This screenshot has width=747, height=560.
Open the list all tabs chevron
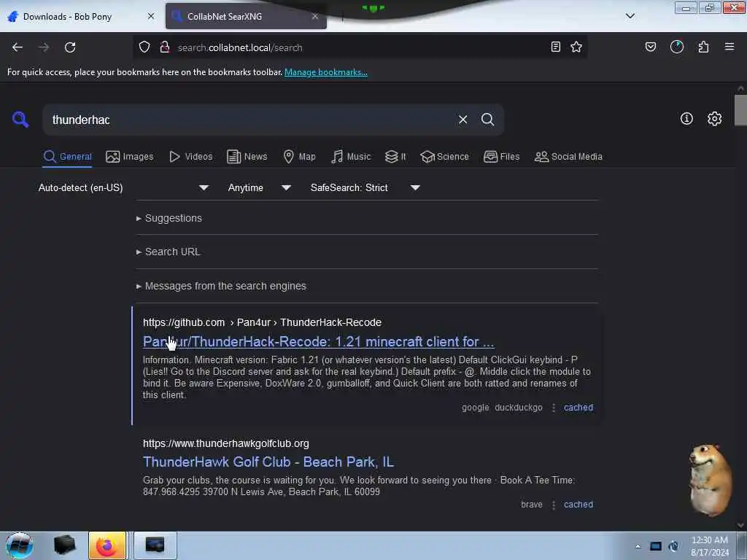coord(630,16)
